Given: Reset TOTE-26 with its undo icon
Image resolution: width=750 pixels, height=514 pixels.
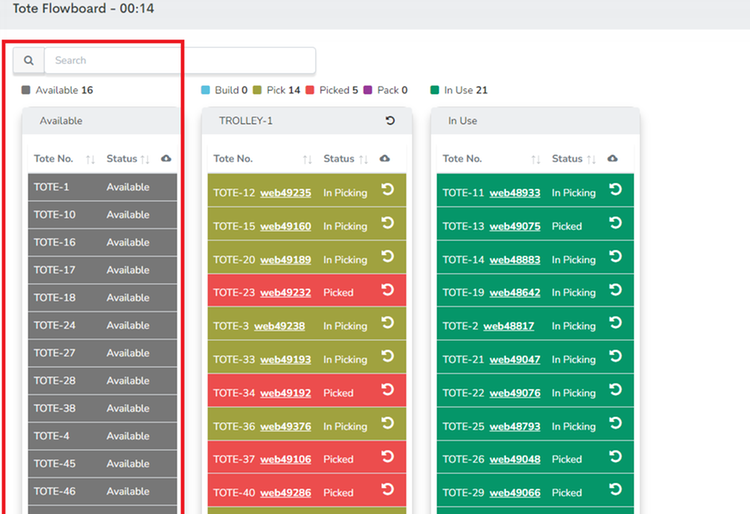Looking at the screenshot, I should [x=615, y=458].
